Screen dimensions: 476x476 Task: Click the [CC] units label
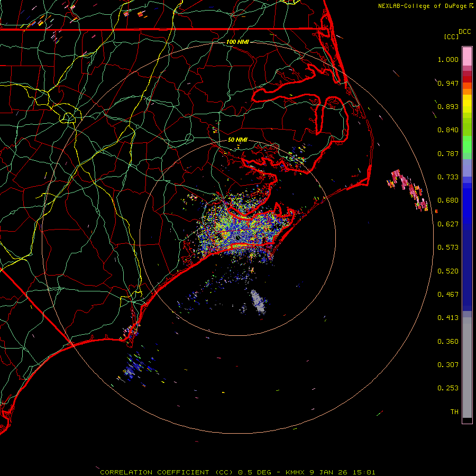(451, 36)
